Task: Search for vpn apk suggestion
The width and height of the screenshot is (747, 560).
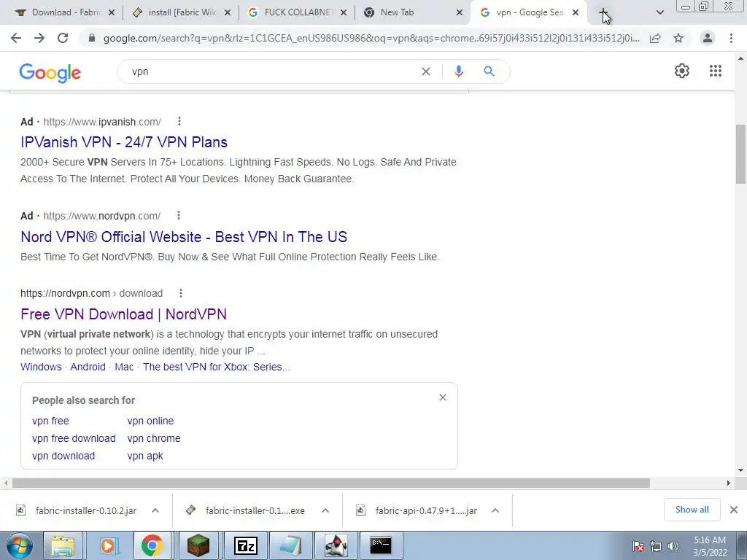Action: tap(145, 456)
